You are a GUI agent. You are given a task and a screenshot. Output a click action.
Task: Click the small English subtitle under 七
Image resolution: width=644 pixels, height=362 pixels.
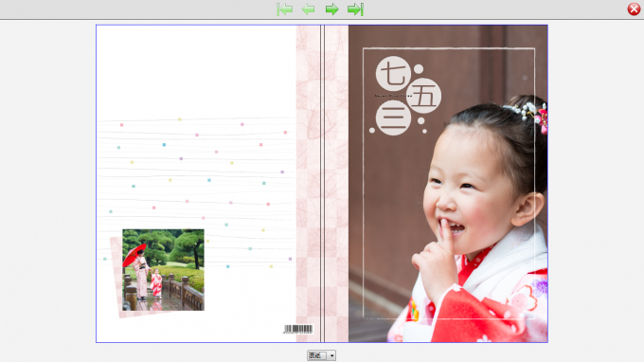[x=393, y=96]
